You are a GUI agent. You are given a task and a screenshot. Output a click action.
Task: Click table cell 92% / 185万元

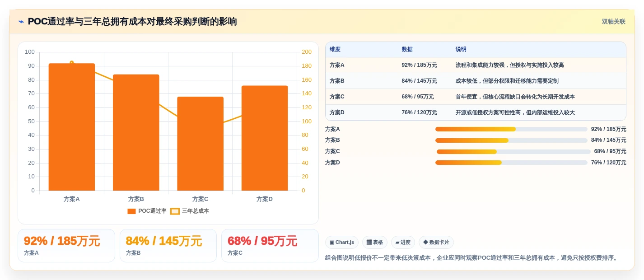tap(419, 65)
